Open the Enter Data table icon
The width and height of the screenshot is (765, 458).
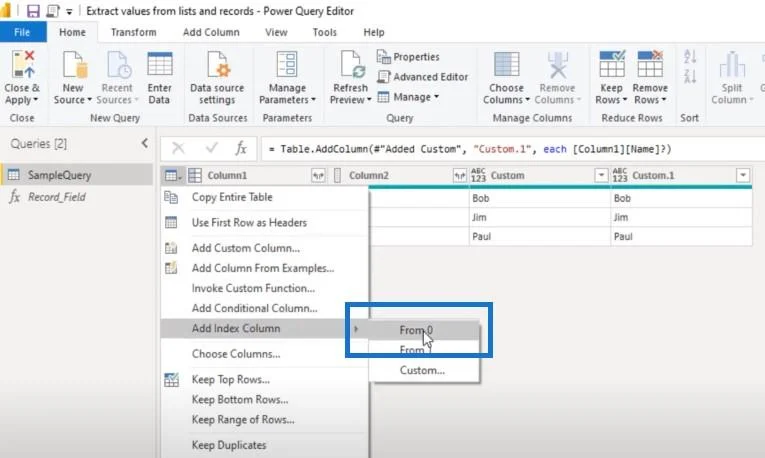click(160, 64)
